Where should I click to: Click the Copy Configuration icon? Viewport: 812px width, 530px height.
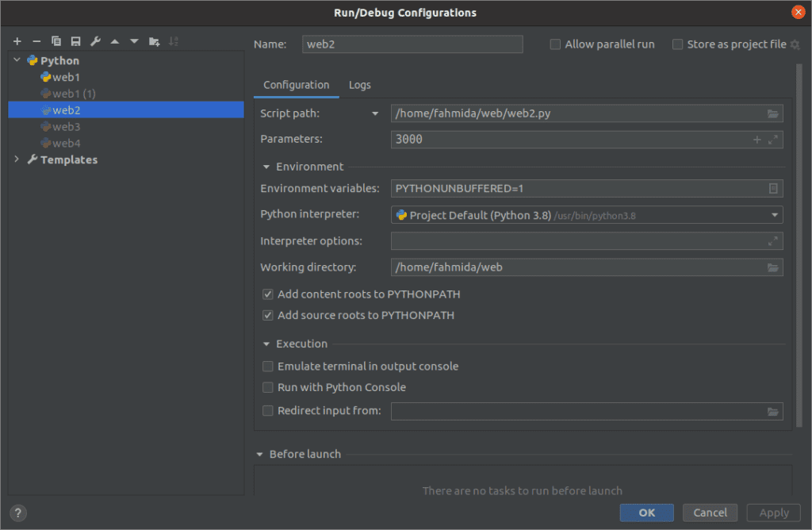56,41
